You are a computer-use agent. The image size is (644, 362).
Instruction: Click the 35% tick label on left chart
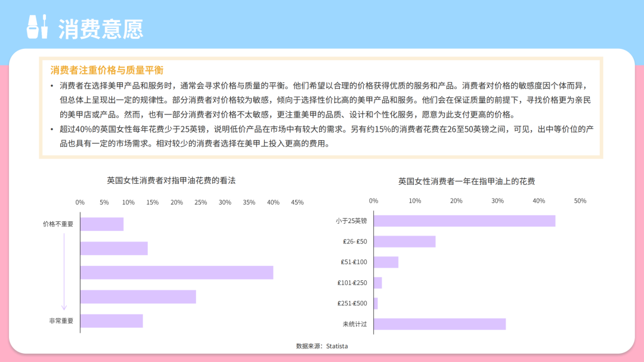coord(249,202)
